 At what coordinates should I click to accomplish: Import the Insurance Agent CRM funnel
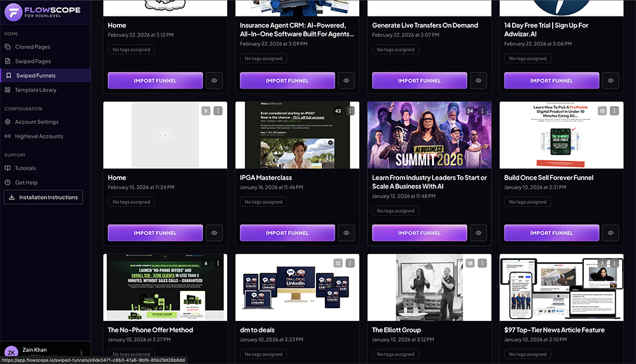click(287, 81)
